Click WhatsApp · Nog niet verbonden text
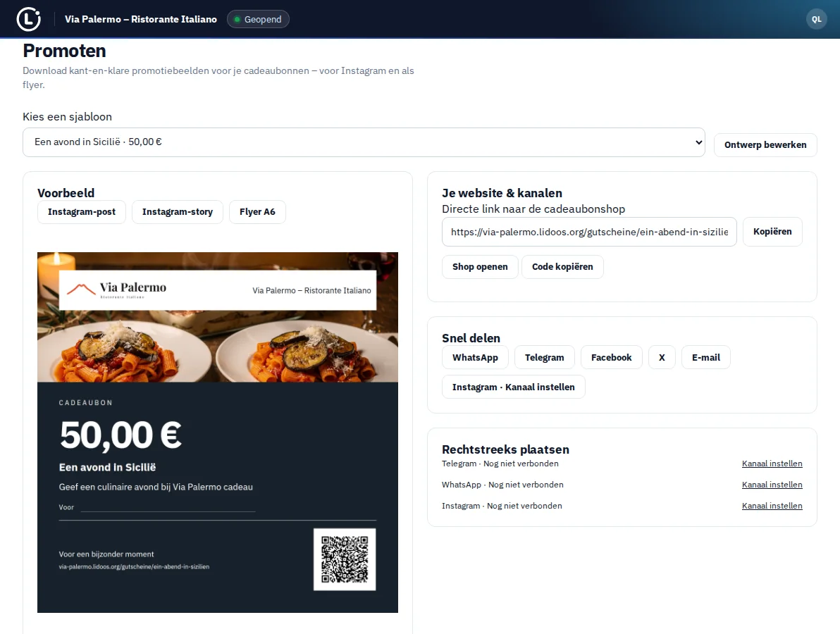Screen dimensions: 840x634 coord(502,485)
